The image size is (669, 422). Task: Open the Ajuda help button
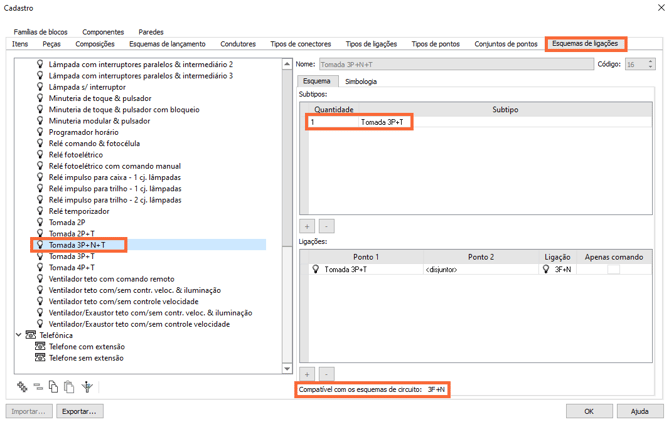point(639,411)
